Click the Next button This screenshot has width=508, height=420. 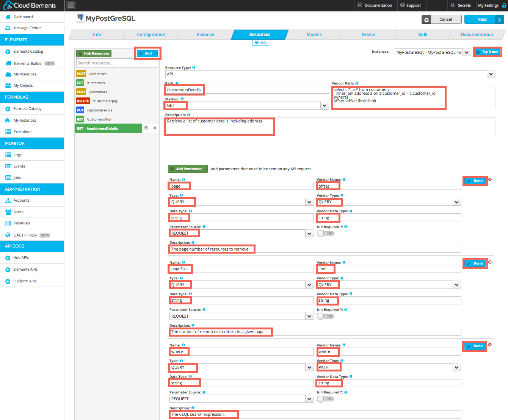tap(484, 19)
